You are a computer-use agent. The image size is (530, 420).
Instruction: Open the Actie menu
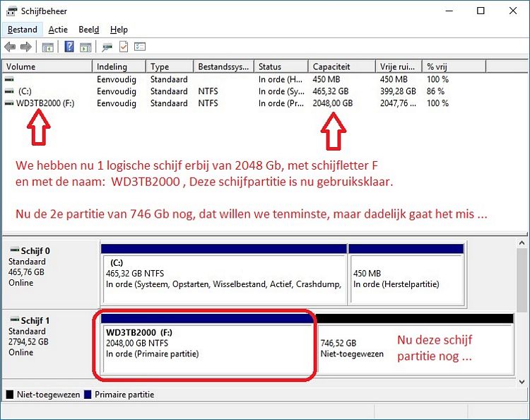coord(58,30)
